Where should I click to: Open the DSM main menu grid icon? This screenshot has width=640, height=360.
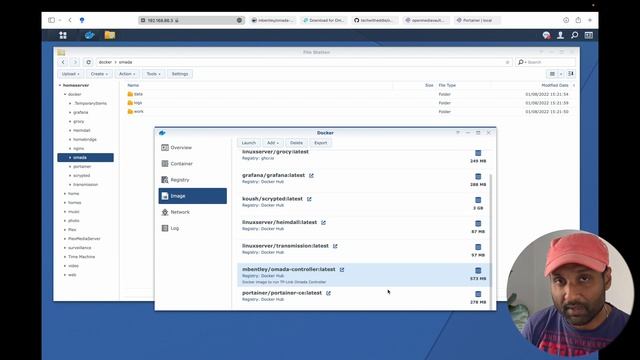point(63,35)
